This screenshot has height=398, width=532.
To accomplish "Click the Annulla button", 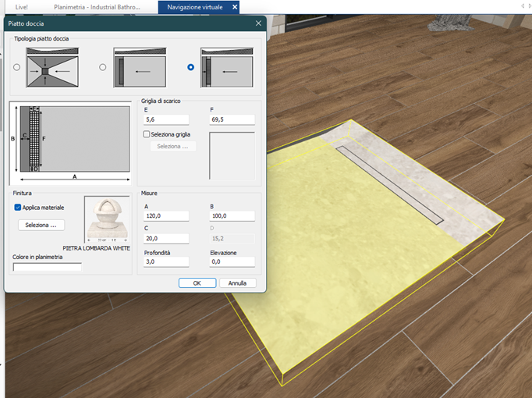I will (x=237, y=283).
